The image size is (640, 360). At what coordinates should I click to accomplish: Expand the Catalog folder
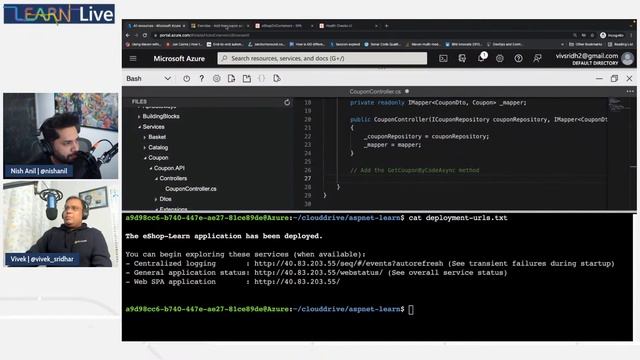coord(145,148)
